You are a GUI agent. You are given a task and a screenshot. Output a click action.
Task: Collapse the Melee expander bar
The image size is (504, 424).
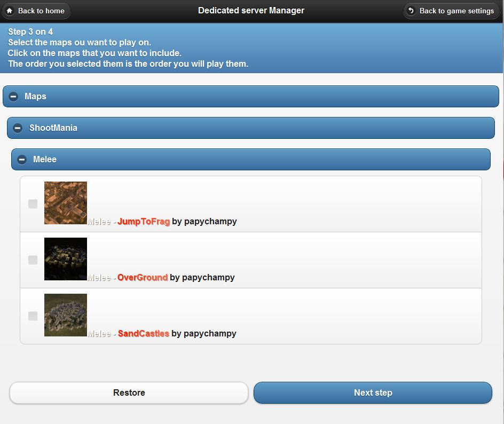(251, 160)
